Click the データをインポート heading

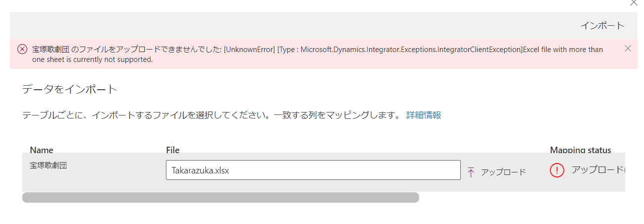(x=70, y=90)
